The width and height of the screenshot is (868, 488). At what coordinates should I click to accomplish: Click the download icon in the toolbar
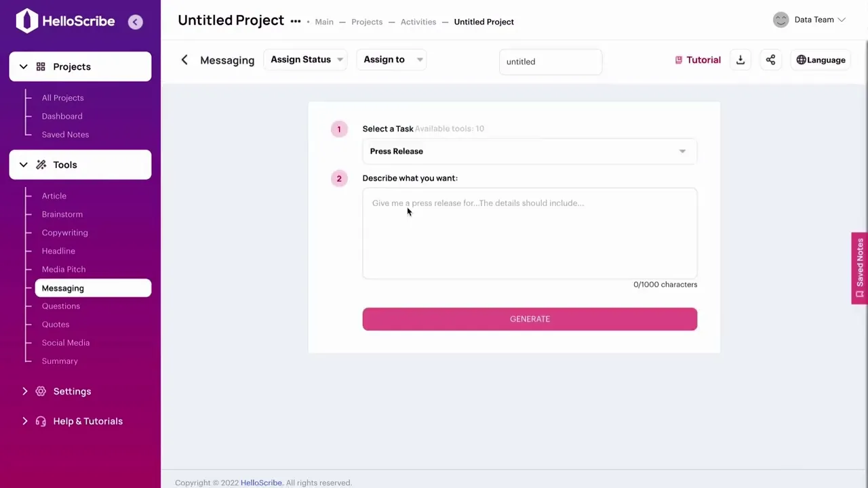(741, 60)
